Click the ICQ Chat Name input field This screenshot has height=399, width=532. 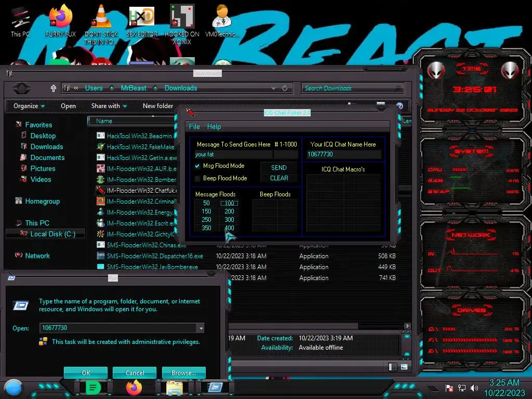(x=344, y=154)
